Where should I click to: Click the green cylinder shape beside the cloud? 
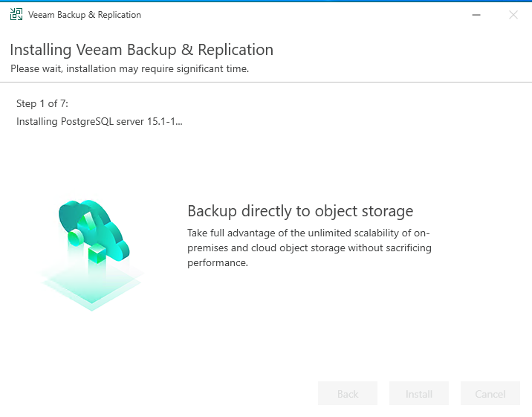74,238
